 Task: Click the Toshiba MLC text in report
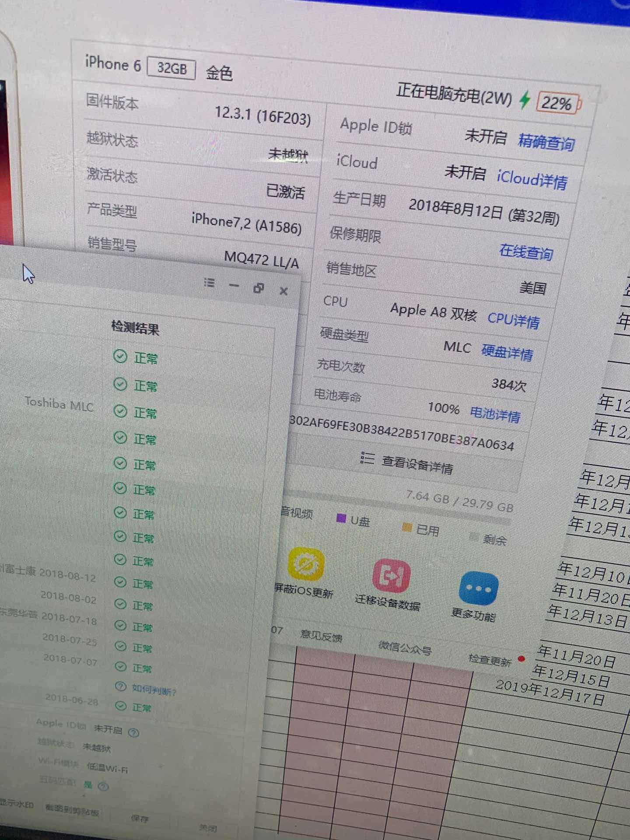pos(59,404)
